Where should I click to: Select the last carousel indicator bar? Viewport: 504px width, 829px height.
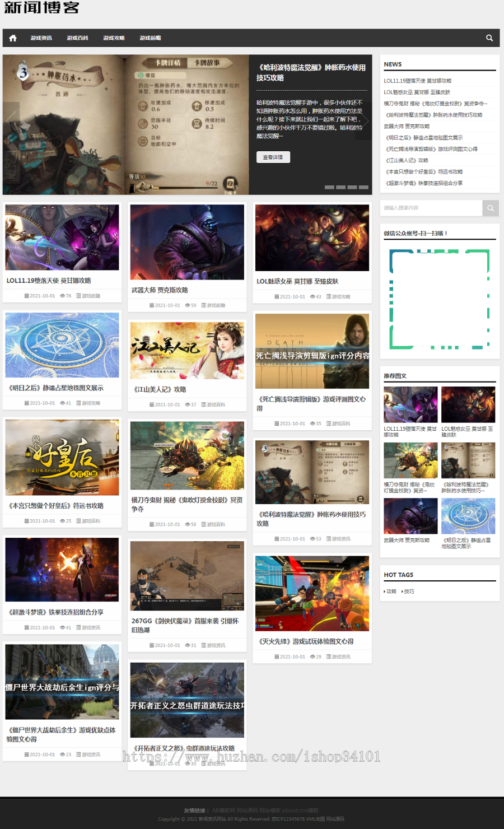tap(363, 187)
